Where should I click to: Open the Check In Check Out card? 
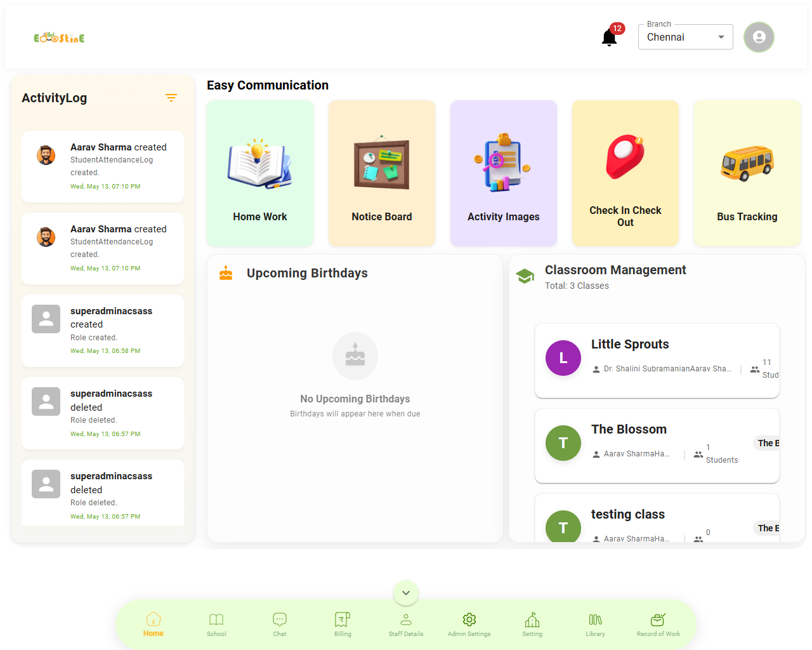coord(625,173)
